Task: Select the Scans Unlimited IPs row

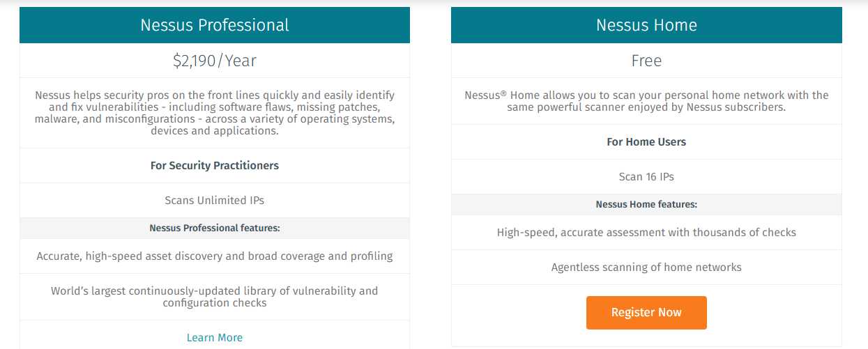Action: click(215, 201)
